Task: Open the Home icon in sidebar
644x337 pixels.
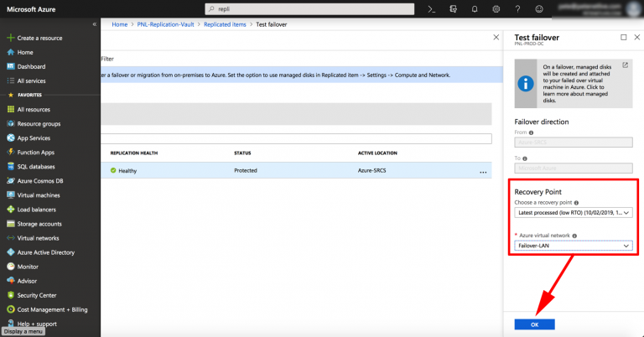Action: coord(11,52)
